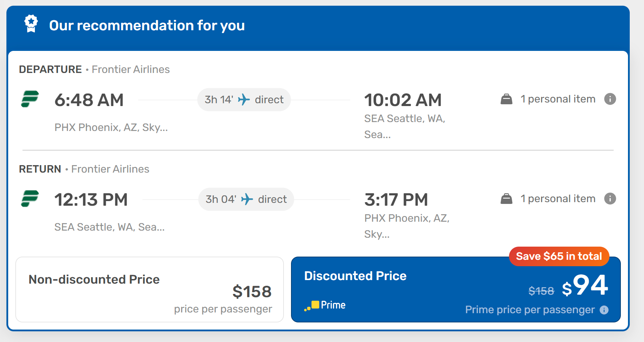Open return baggage info circle icon
This screenshot has height=342, width=644.
click(610, 199)
